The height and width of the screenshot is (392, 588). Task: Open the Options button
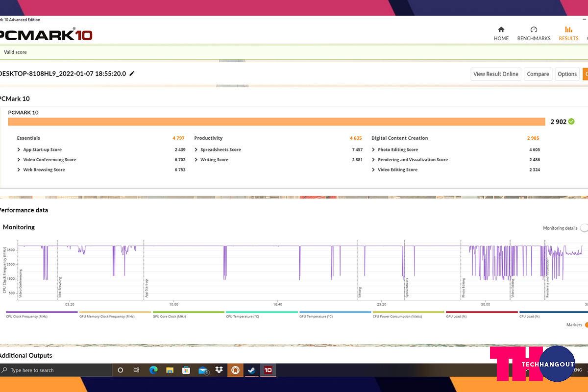pos(567,74)
